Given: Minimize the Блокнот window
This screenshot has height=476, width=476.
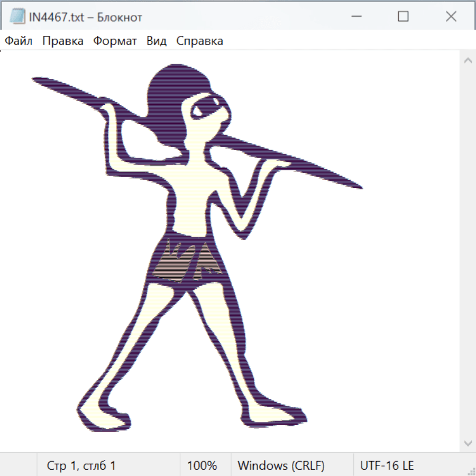Looking at the screenshot, I should (x=355, y=17).
